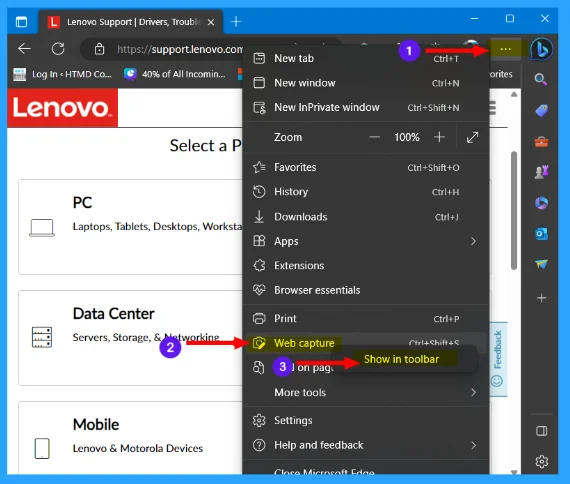Click the server icon in Data Center card

[x=42, y=337]
